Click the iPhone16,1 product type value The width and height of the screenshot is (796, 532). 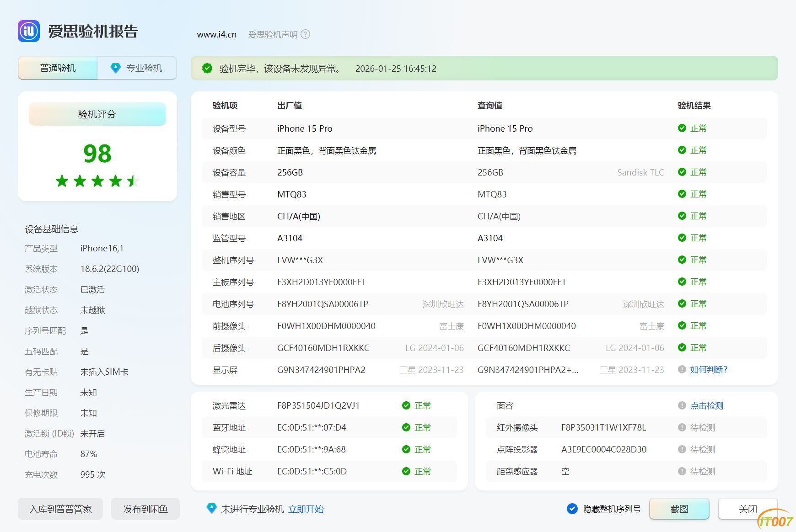[x=102, y=248]
